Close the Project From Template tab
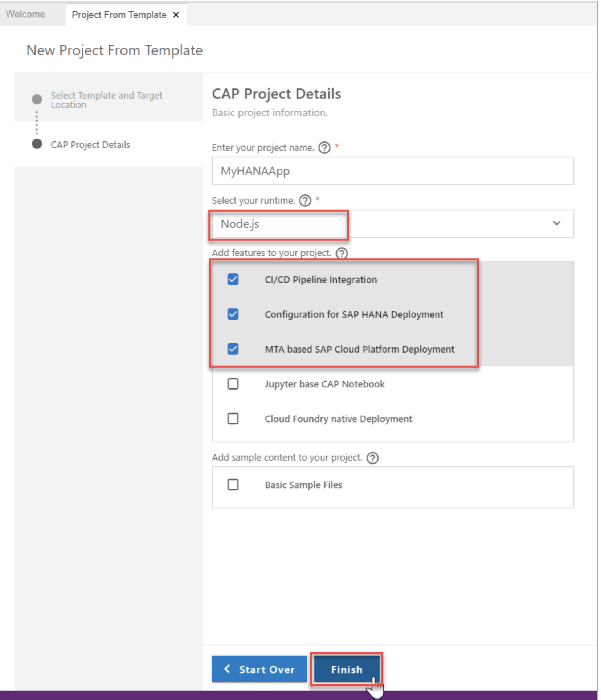This screenshot has width=601, height=700. click(x=176, y=15)
